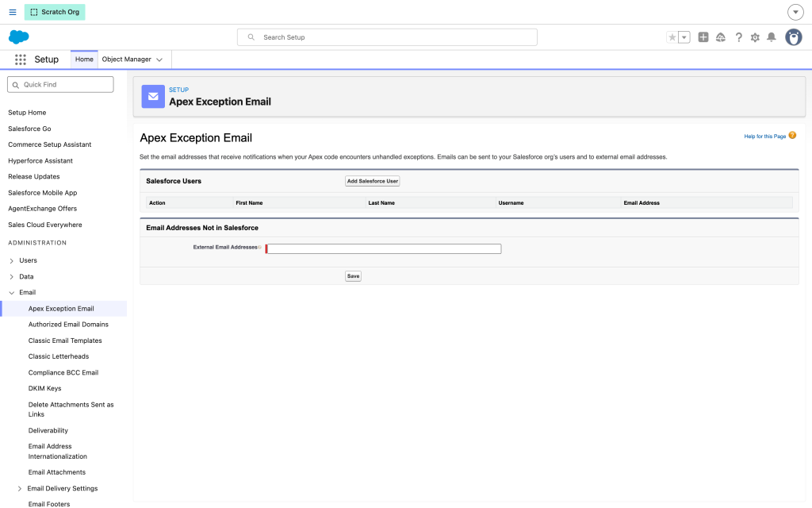Image resolution: width=812 pixels, height=508 pixels.
Task: Collapse the Email section
Action: pos(11,293)
